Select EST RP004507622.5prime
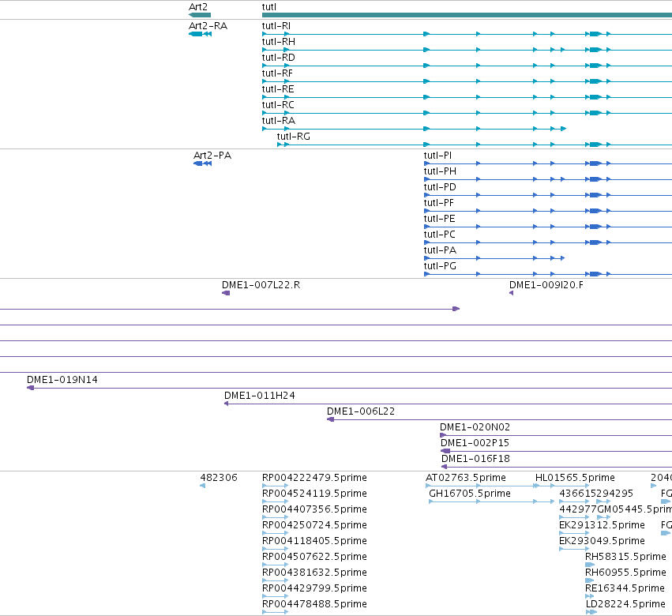The height and width of the screenshot is (616, 672). 314,557
